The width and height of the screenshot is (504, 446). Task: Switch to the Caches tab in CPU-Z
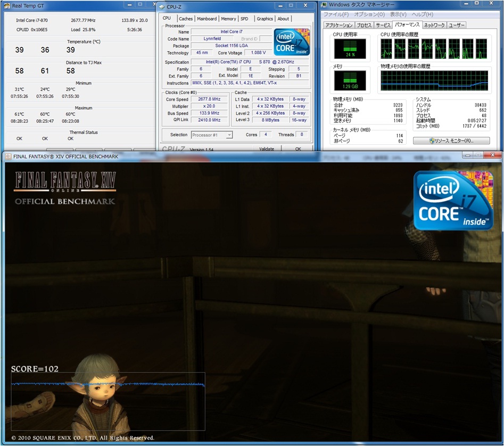[185, 19]
